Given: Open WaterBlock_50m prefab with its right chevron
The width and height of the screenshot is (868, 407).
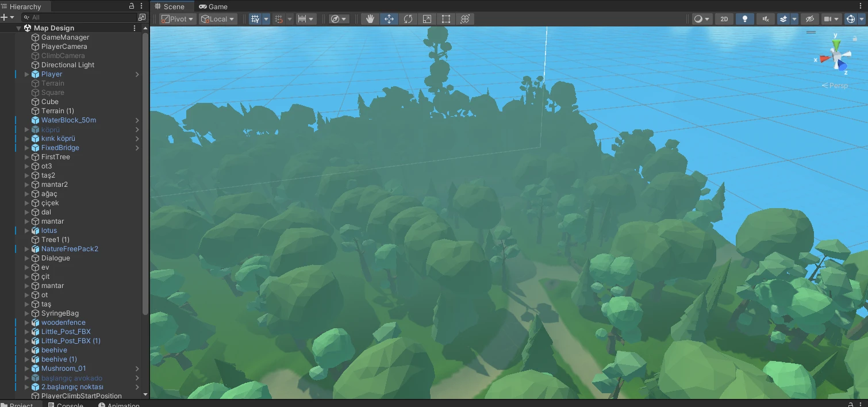Looking at the screenshot, I should (137, 120).
